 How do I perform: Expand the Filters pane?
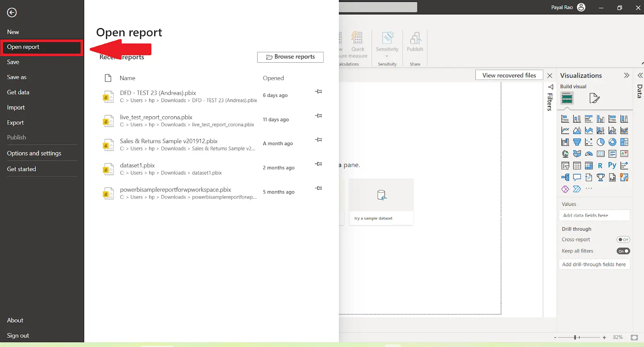click(550, 87)
